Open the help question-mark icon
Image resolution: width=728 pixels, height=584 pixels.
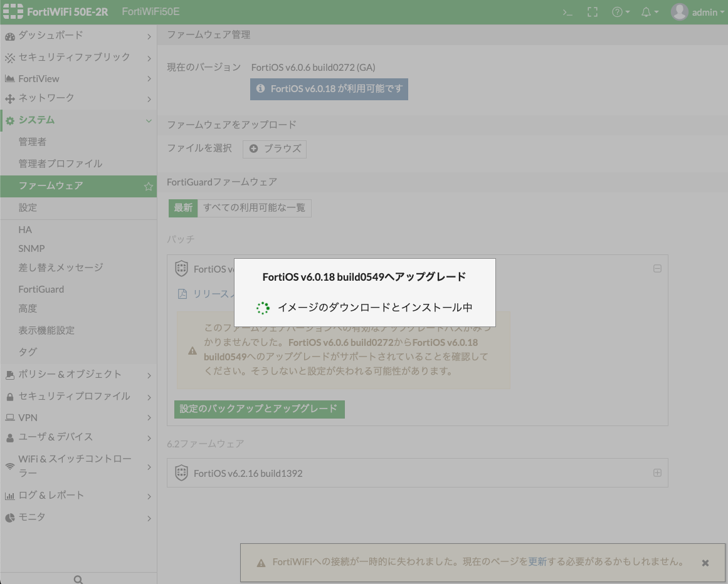[x=617, y=11]
